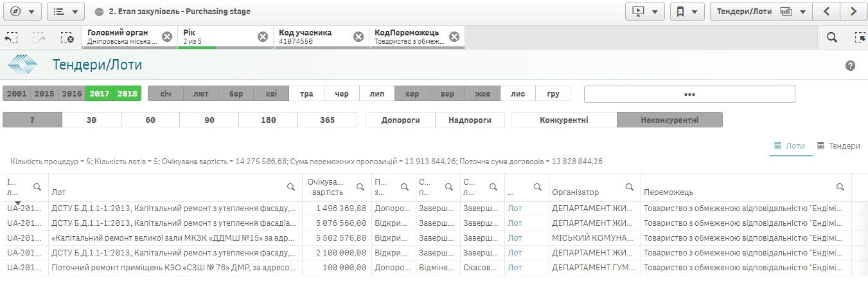
Task: Step forward in selections
Action: [x=39, y=37]
